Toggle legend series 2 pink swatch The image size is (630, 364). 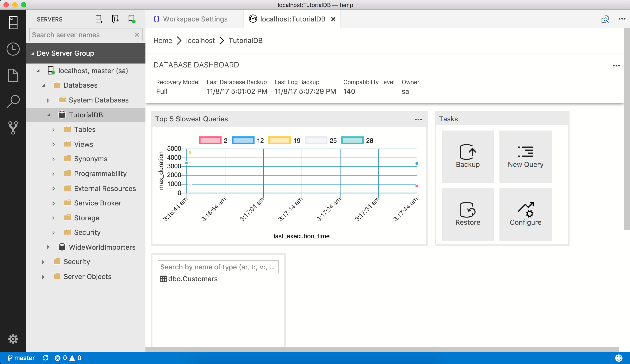(x=210, y=141)
